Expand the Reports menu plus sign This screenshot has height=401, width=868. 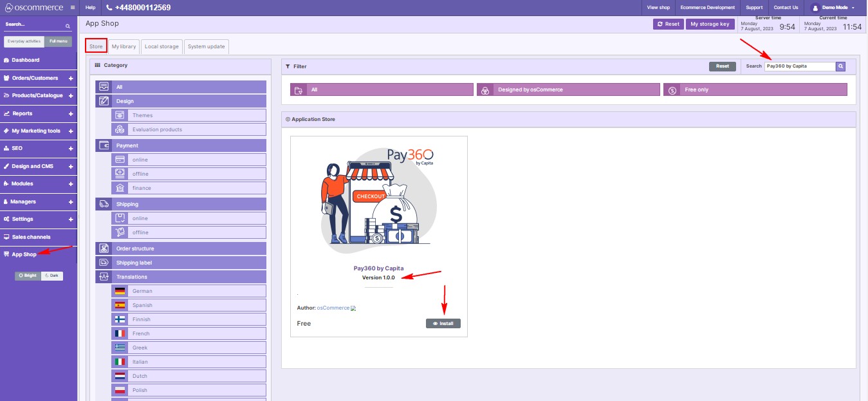coord(71,113)
